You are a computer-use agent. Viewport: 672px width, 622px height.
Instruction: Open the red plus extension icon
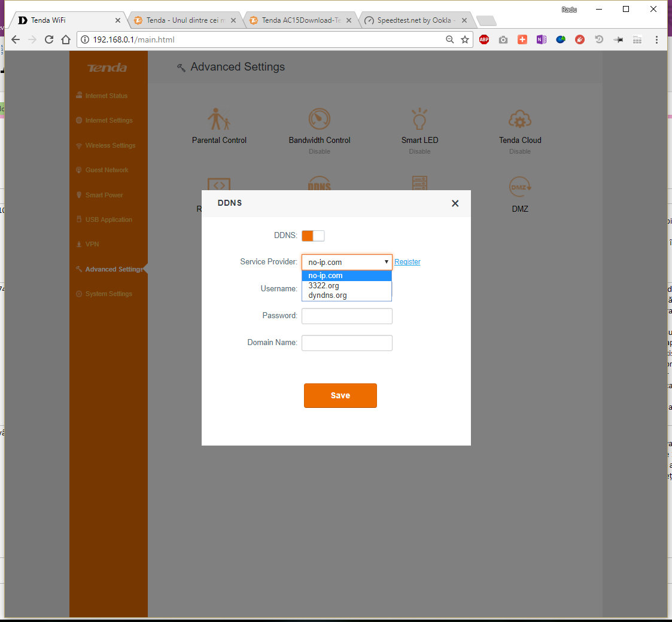[x=522, y=39]
